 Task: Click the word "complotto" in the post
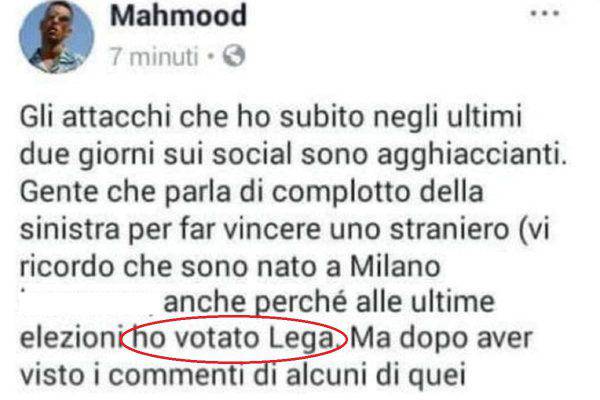(x=341, y=193)
